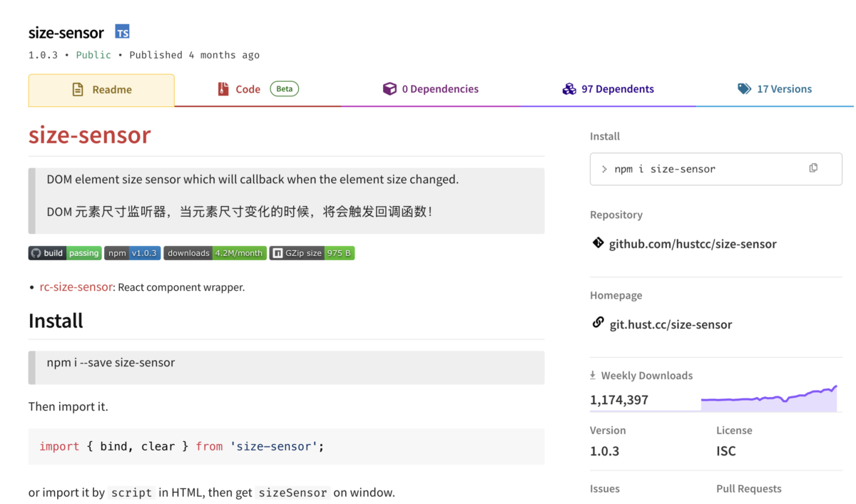Click the Then import it. text
The image size is (856, 504).
[x=68, y=406]
